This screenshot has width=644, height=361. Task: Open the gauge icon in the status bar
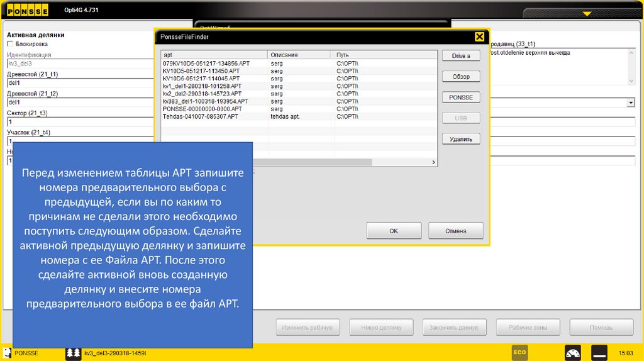[x=572, y=353]
